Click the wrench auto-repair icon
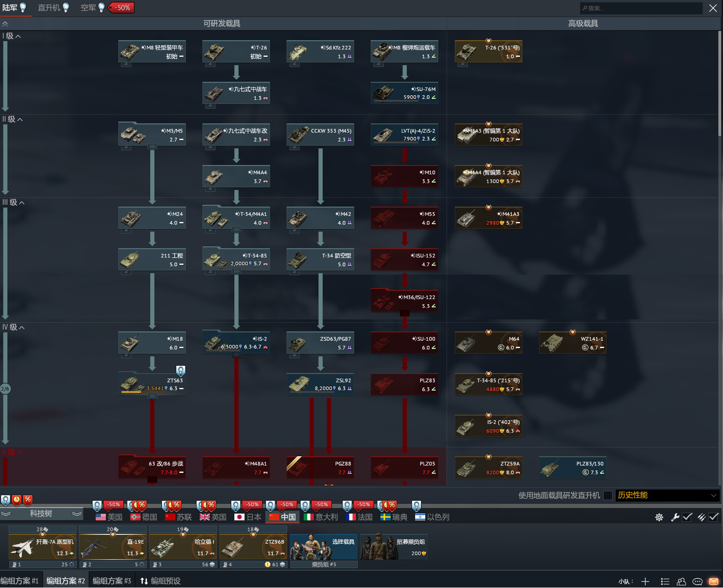 [675, 517]
